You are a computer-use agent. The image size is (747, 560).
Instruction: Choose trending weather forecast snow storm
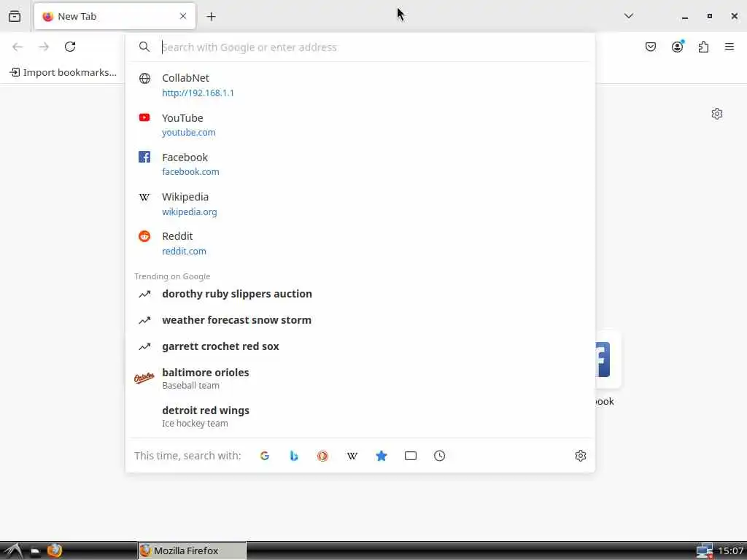tap(360, 320)
